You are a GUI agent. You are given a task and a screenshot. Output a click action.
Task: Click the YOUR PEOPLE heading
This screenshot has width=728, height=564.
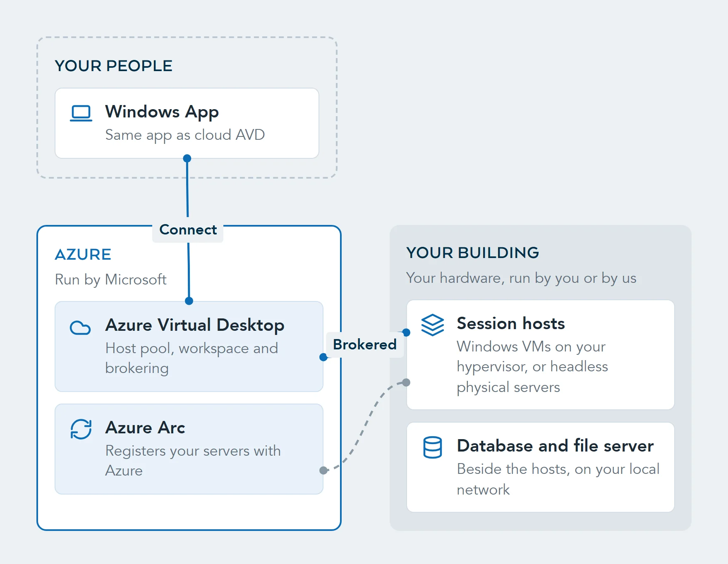coord(113,66)
